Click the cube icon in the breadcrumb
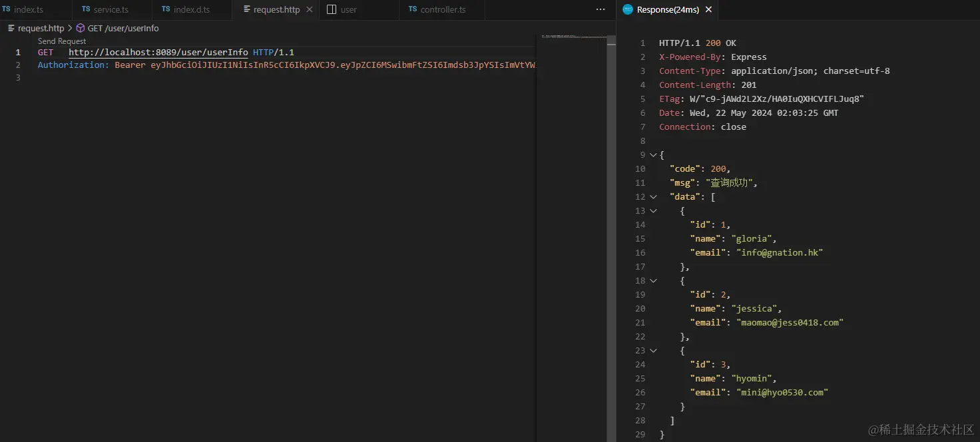Screen dimensions: 980x442 (81, 29)
